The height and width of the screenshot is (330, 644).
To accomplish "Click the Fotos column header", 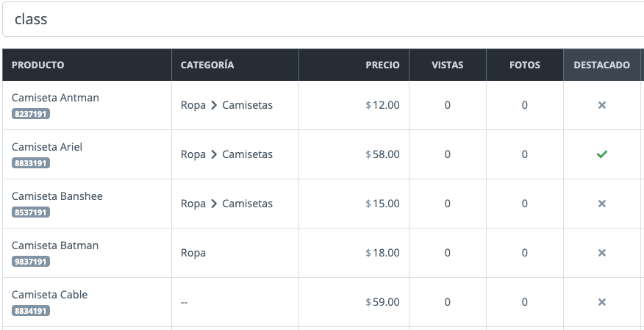I will [x=524, y=65].
